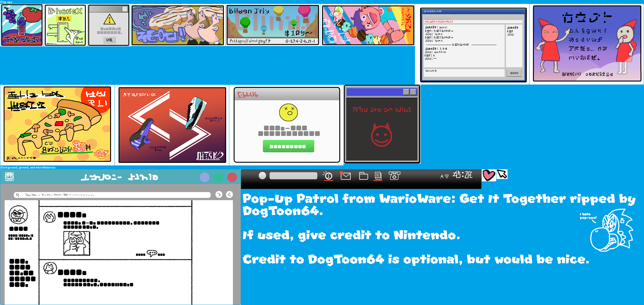644x305 pixels.
Task: Select the hot air balloon trip banner
Action: pos(273,25)
